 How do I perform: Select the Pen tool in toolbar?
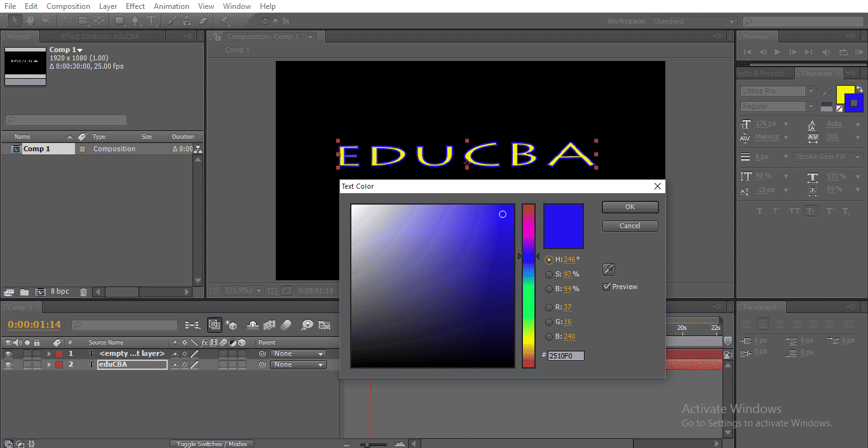(135, 21)
